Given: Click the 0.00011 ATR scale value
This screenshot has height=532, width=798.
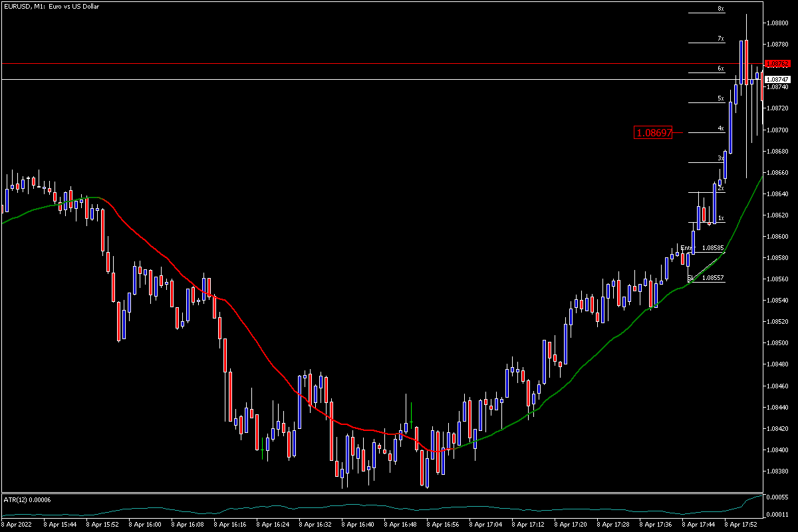Looking at the screenshot, I should pyautogui.click(x=777, y=515).
